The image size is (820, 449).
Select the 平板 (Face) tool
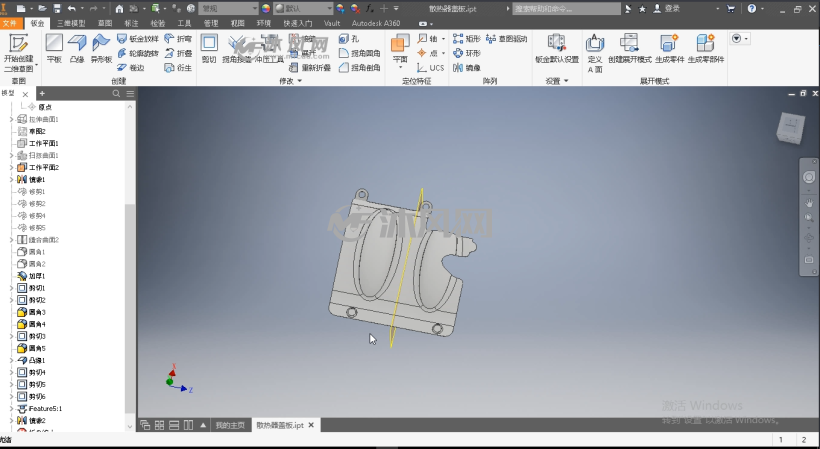(x=54, y=49)
